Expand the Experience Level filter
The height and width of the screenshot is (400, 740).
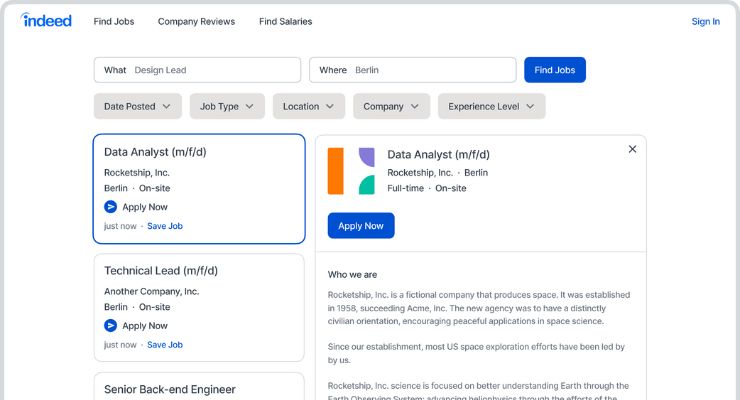click(491, 106)
